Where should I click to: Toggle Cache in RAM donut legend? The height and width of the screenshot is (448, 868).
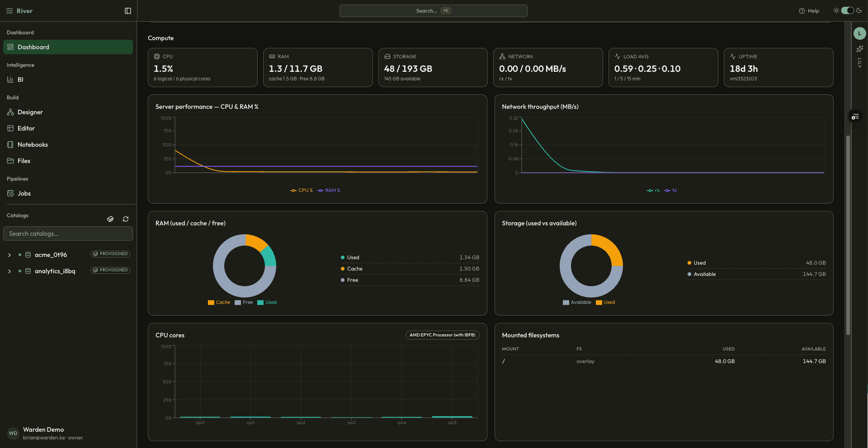tap(219, 303)
